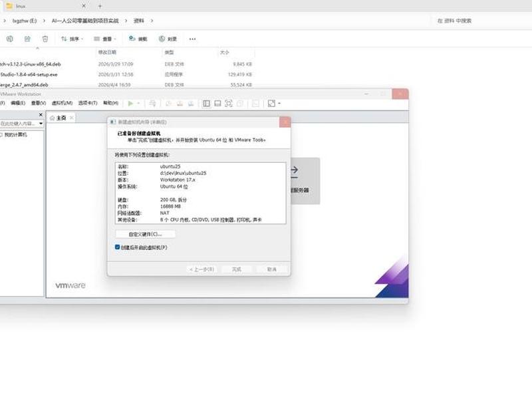This screenshot has width=532, height=399.
Task: Click the library search input field in VMware
Action: (x=19, y=124)
